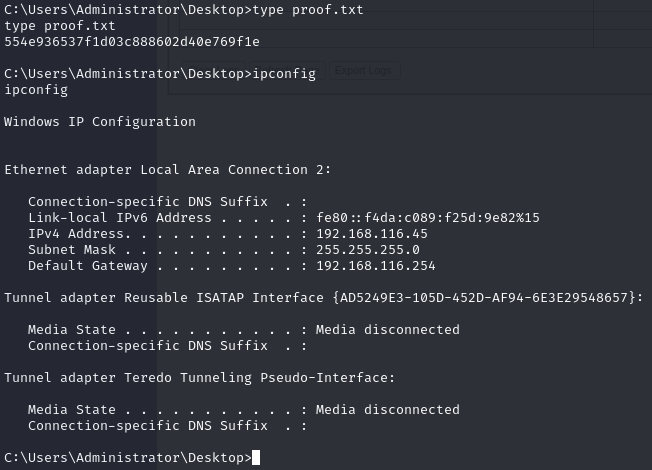The image size is (652, 470).
Task: Click the Ethernet Connection-specific DNS Suffix label
Action: [147, 202]
